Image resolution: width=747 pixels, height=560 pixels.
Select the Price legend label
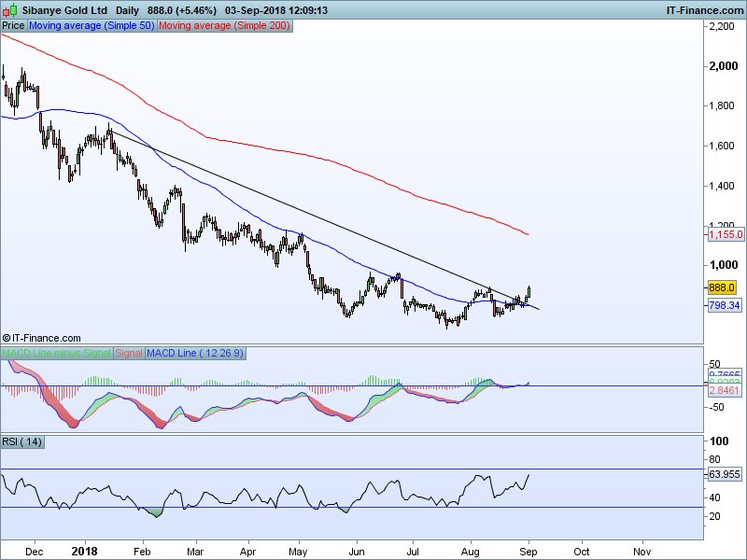[13, 26]
